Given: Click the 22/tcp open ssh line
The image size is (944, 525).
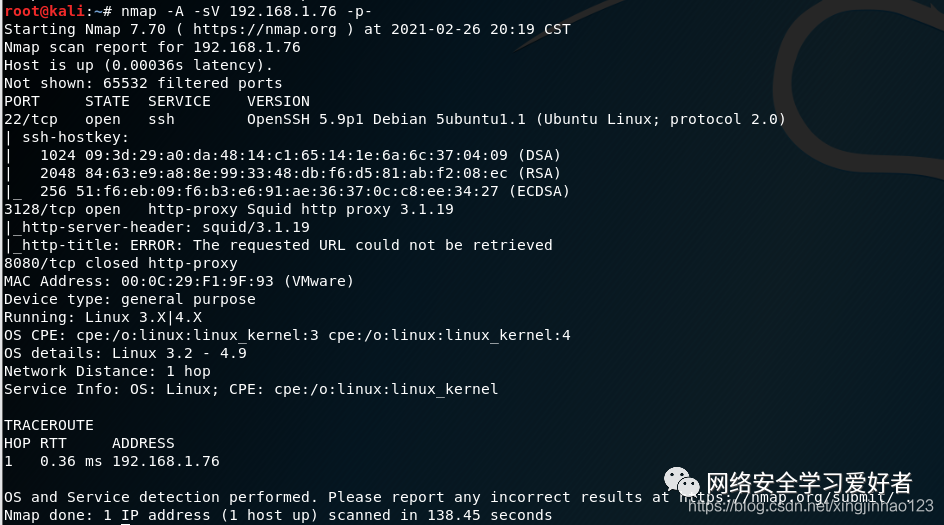Looking at the screenshot, I should click(x=89, y=119).
